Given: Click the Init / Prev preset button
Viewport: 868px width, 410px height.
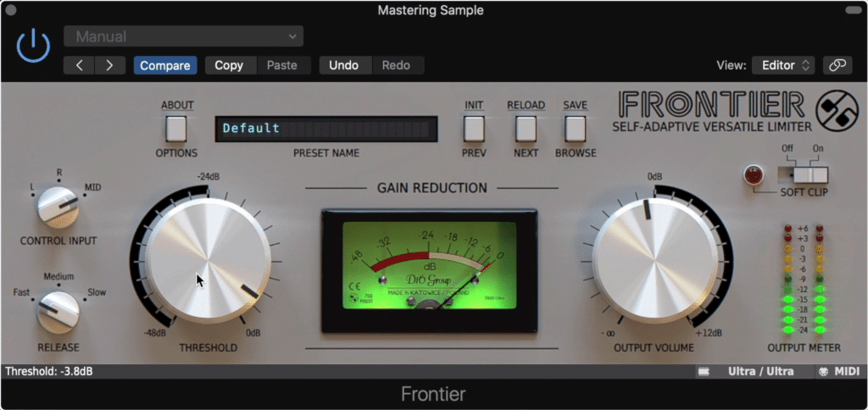Looking at the screenshot, I should click(474, 129).
